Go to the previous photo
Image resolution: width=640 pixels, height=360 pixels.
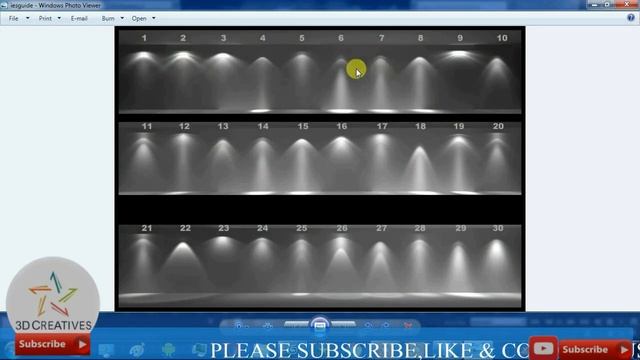click(x=297, y=324)
